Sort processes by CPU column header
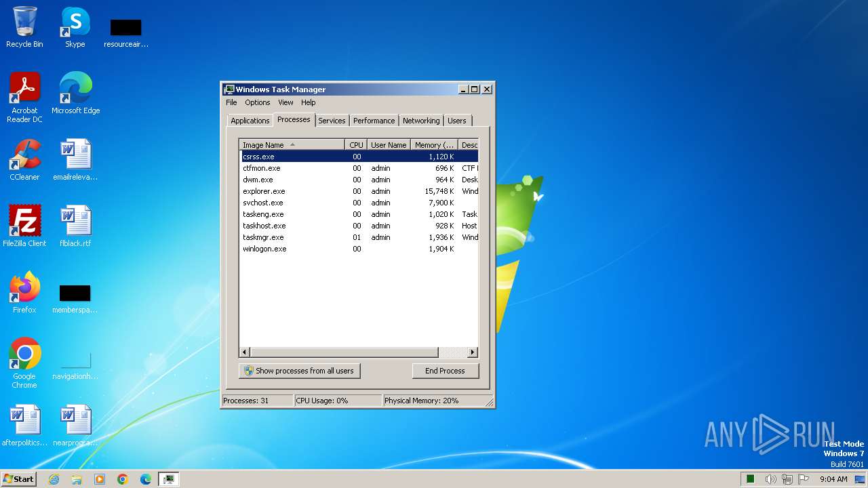This screenshot has height=488, width=868. [x=356, y=145]
